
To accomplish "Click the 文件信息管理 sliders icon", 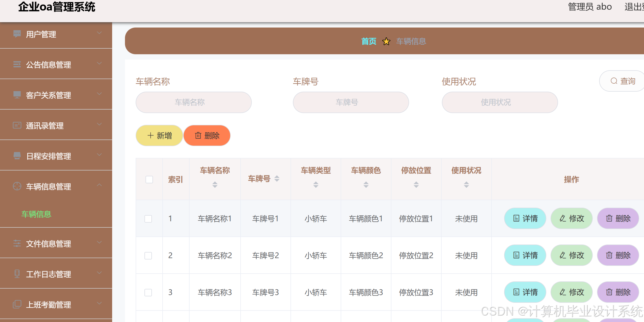I will [17, 243].
